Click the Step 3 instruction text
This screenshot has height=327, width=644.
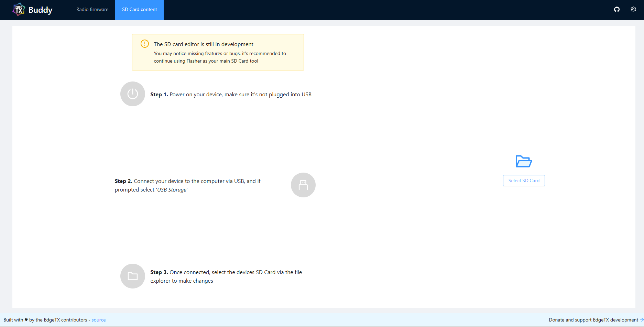(x=226, y=276)
